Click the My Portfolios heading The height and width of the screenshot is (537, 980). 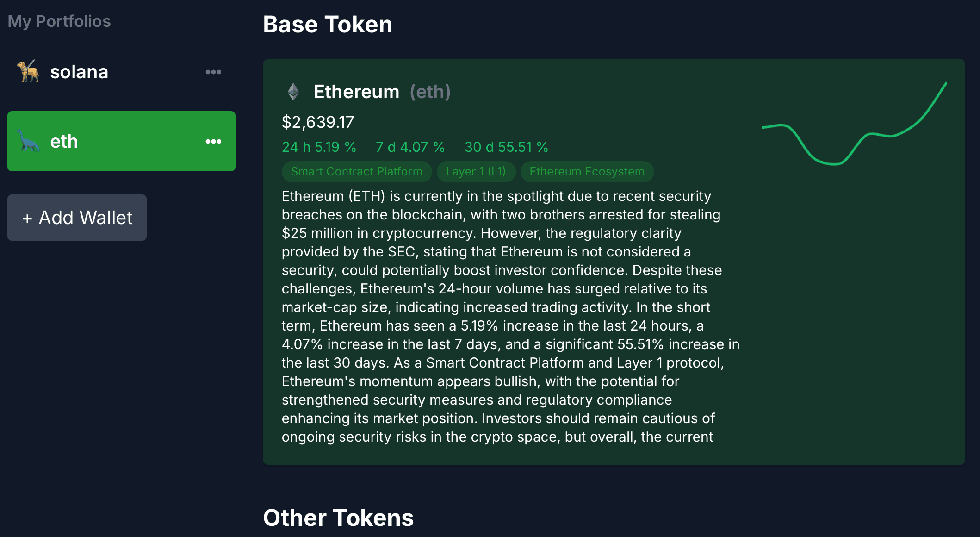[59, 21]
